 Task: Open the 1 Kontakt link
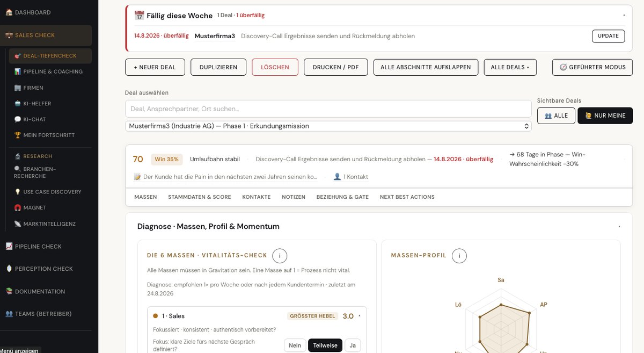tap(351, 177)
